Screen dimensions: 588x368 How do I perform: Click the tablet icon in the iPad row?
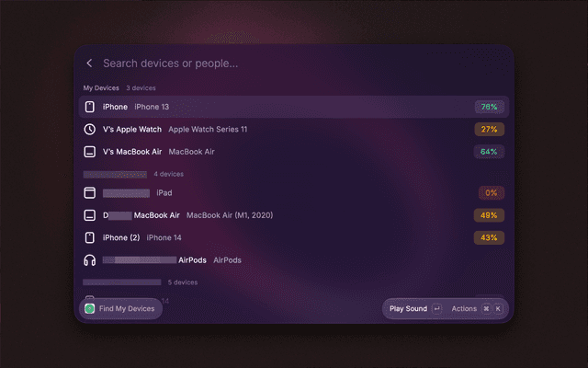click(x=90, y=192)
